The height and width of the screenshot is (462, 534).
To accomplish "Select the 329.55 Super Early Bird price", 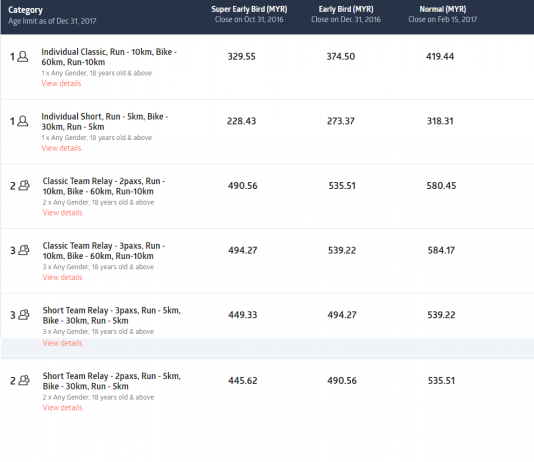I will [241, 57].
